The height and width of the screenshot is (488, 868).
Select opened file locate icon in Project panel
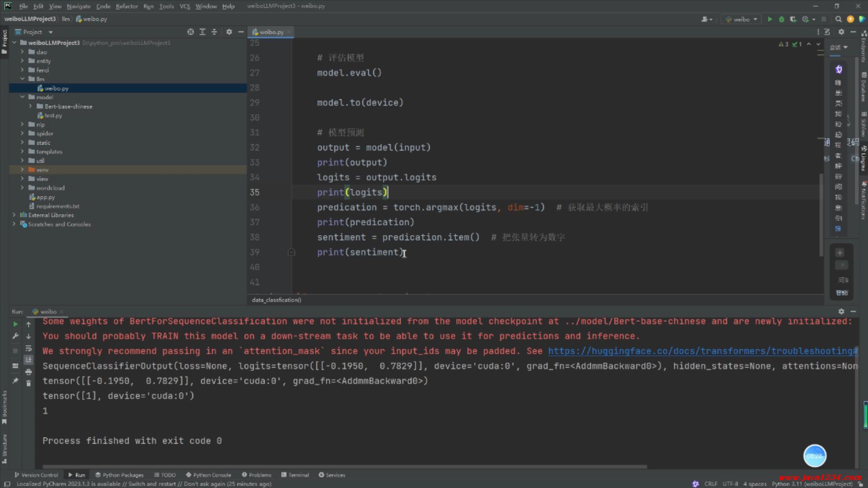coord(190,32)
